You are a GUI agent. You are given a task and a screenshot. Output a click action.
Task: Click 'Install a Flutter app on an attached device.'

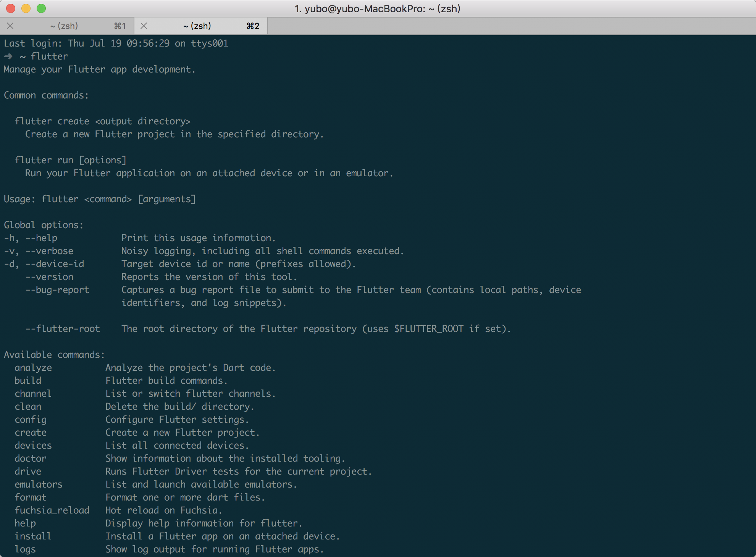tap(223, 536)
